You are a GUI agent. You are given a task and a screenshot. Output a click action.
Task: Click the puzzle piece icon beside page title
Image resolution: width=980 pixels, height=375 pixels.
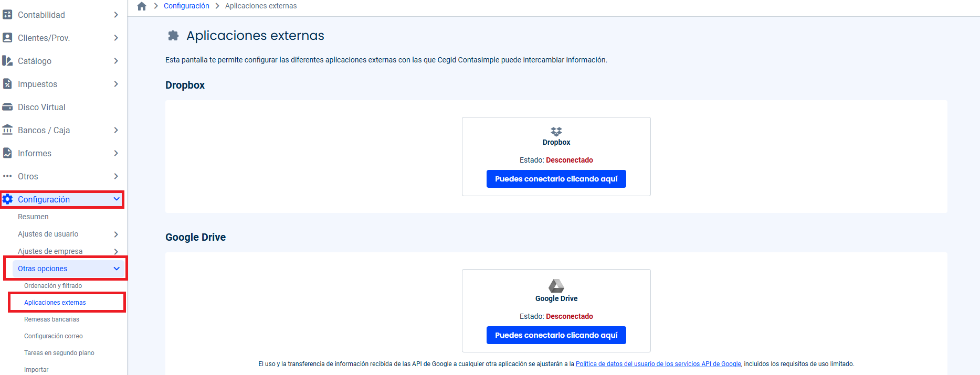173,36
